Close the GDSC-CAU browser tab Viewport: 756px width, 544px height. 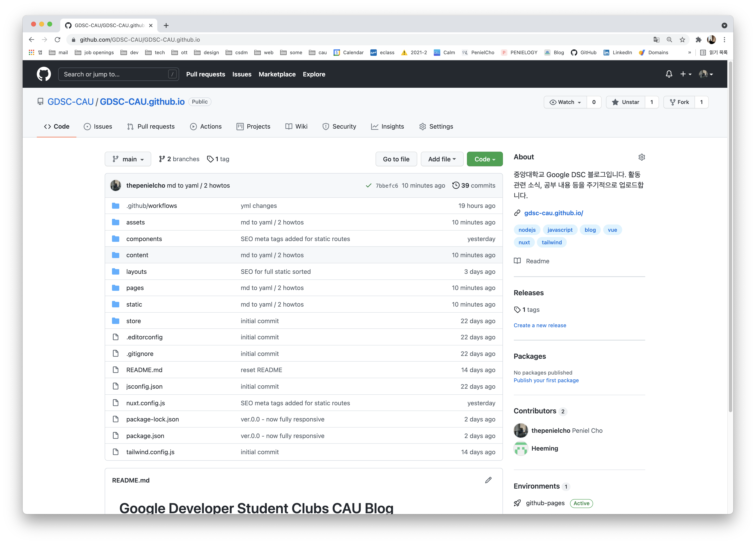pos(151,25)
